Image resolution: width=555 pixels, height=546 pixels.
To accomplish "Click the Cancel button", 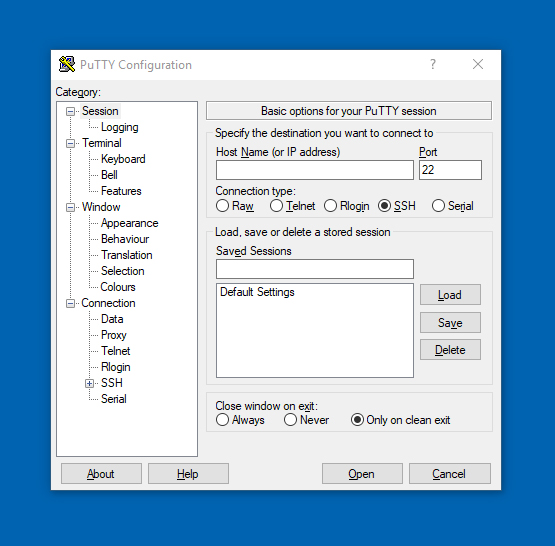I will [x=450, y=473].
